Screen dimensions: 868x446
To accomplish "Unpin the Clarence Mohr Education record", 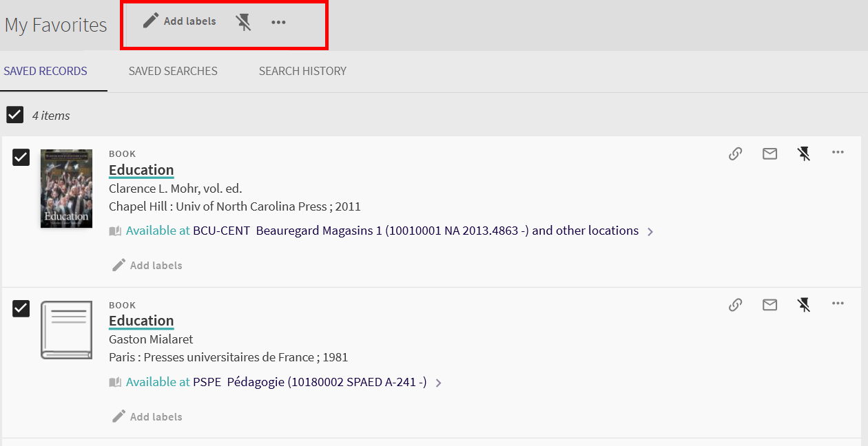I will tap(803, 153).
